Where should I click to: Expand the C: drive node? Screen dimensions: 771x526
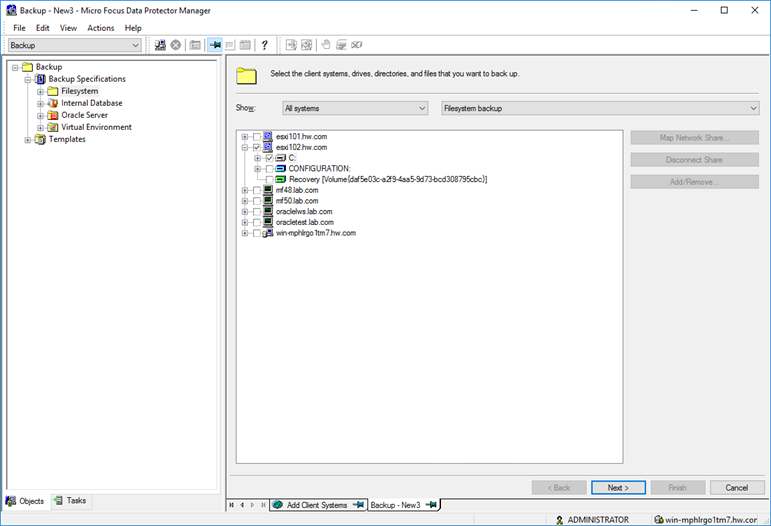click(x=257, y=158)
